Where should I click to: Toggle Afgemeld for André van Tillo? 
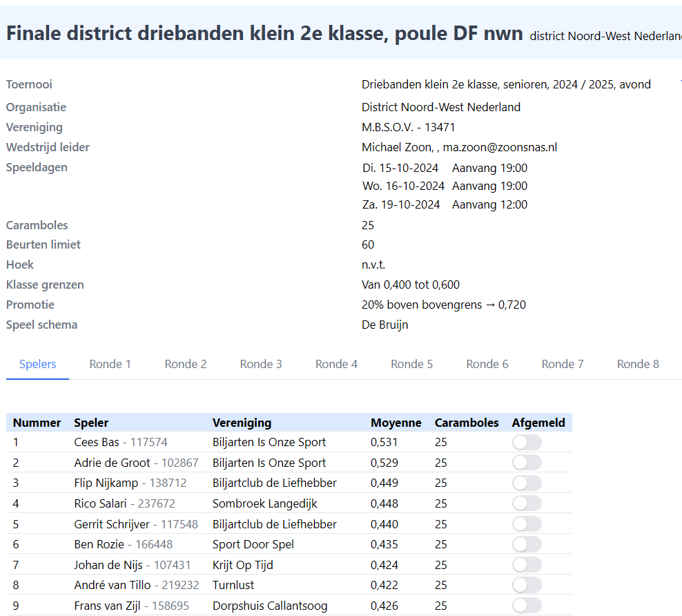click(x=527, y=585)
